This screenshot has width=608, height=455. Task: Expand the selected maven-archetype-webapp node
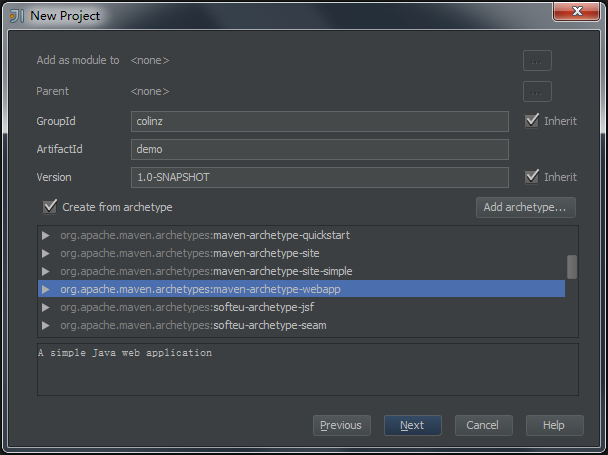(46, 290)
